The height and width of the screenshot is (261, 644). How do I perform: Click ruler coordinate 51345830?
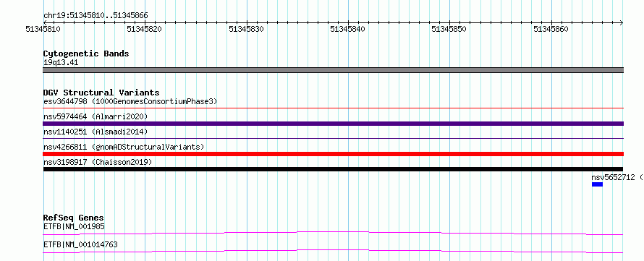tap(246, 29)
